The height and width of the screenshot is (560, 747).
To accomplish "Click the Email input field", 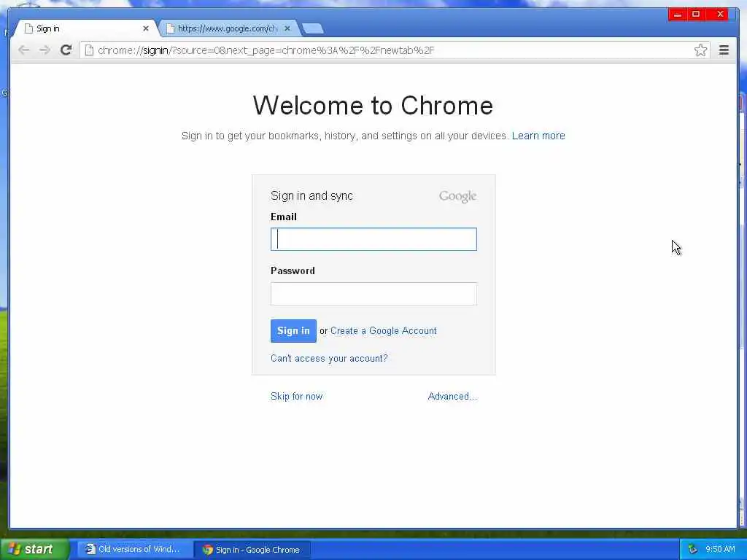I will coord(373,239).
